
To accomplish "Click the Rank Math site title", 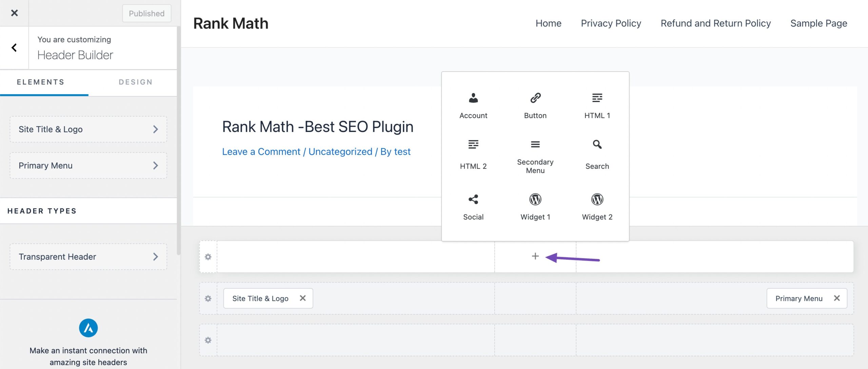I will pyautogui.click(x=231, y=23).
